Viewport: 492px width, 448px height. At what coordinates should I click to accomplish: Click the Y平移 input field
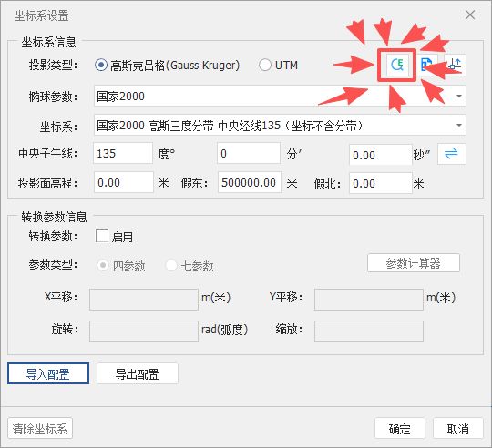369,300
